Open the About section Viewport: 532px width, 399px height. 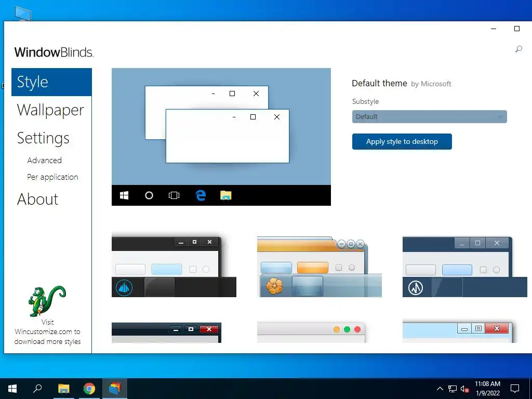[37, 199]
